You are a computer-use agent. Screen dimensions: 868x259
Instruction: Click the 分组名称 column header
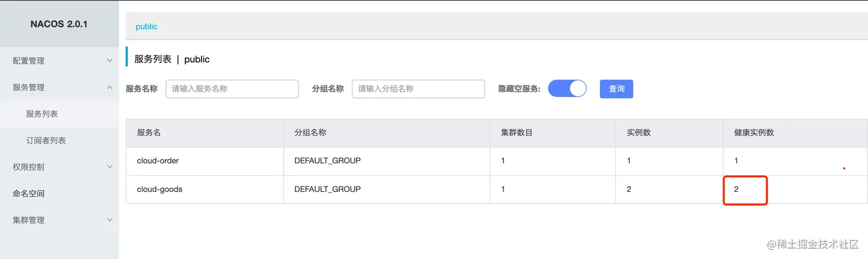311,132
